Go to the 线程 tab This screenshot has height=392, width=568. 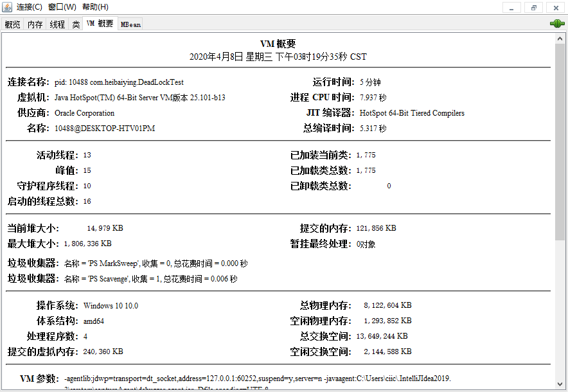57,24
